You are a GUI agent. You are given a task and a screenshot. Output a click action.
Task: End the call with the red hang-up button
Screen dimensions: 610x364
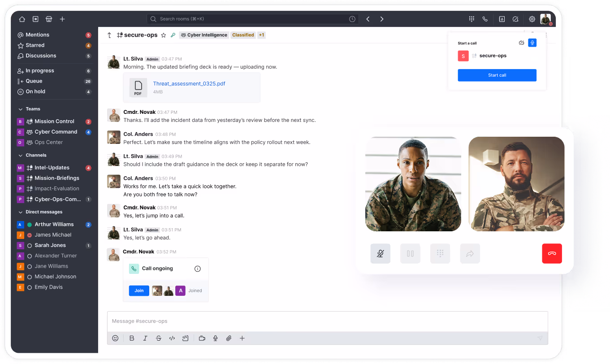[552, 254]
